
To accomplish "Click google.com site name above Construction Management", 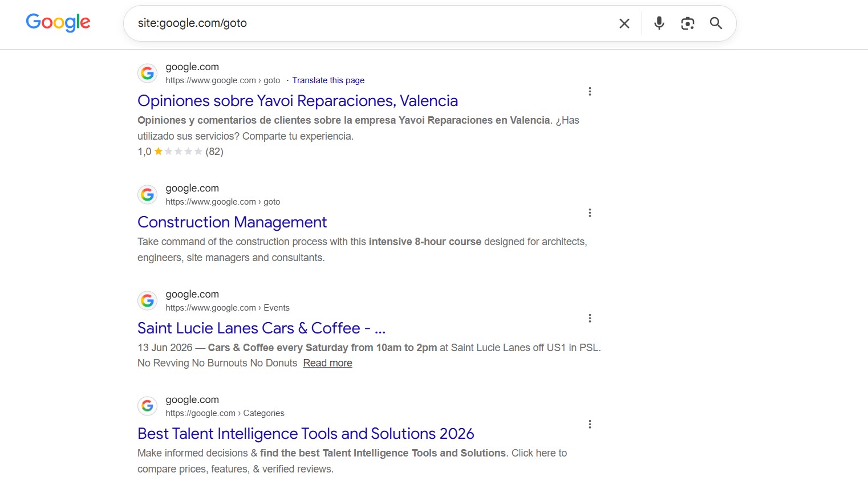I will (192, 189).
